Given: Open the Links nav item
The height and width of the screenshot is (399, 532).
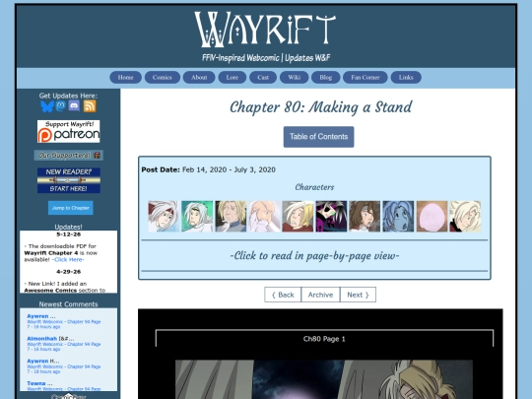Looking at the screenshot, I should click(406, 78).
